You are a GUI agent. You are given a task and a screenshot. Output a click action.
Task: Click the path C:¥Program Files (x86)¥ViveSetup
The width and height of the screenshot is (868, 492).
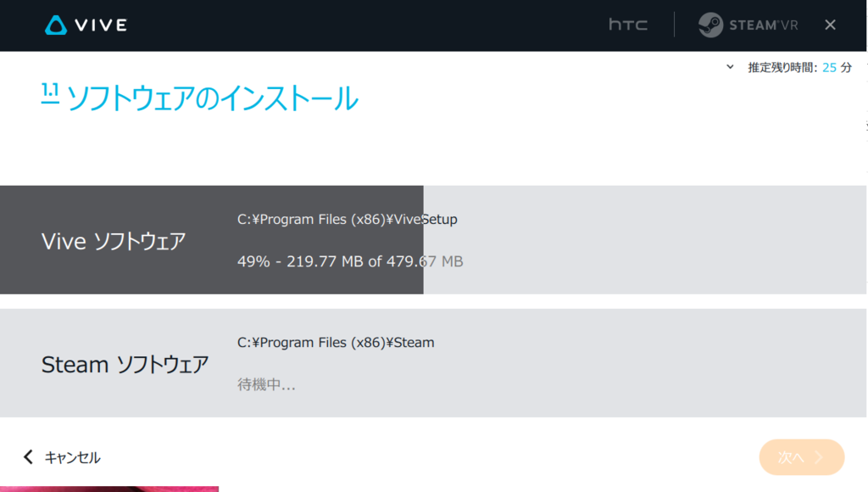347,220
